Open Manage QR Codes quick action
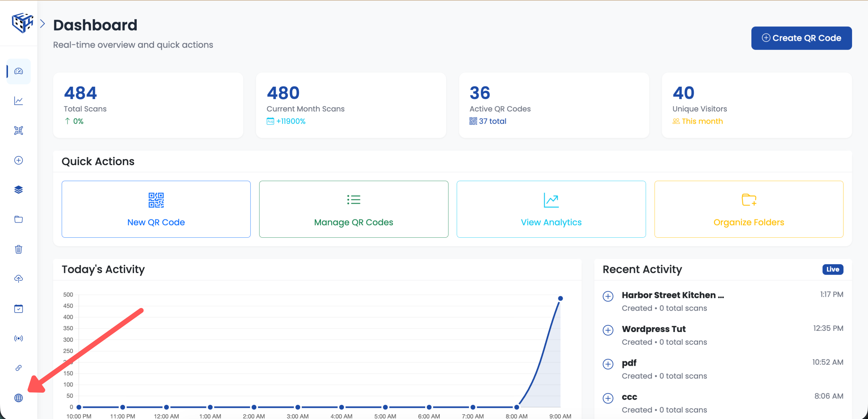Image resolution: width=868 pixels, height=419 pixels. pos(354,209)
